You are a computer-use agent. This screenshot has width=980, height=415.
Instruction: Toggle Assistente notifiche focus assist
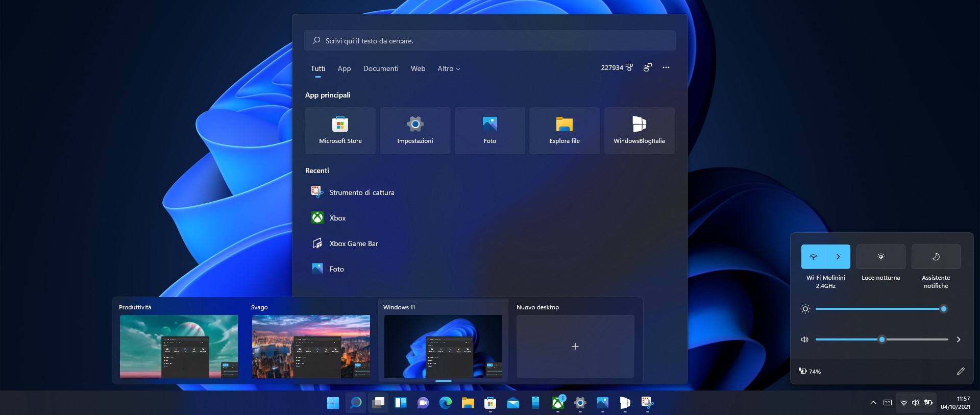click(936, 257)
